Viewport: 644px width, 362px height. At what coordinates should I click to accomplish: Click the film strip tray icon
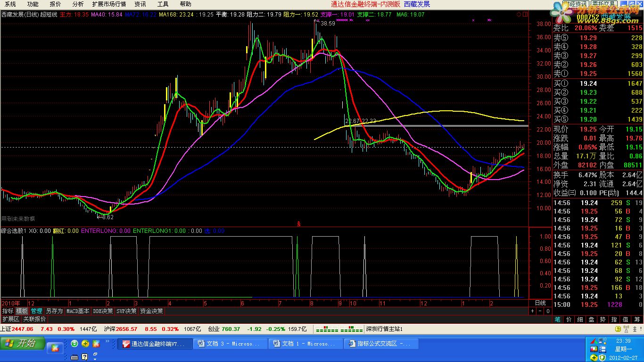pyautogui.click(x=603, y=349)
